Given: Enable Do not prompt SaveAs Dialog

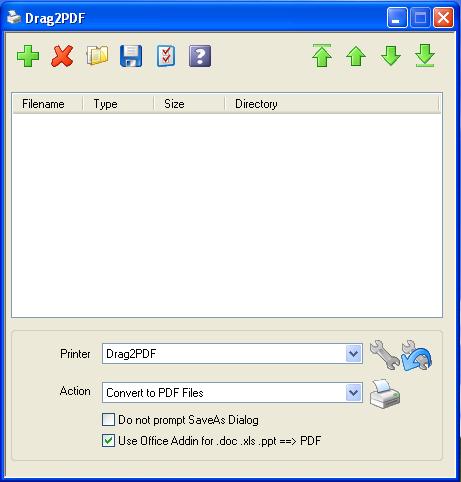Looking at the screenshot, I should [x=108, y=420].
